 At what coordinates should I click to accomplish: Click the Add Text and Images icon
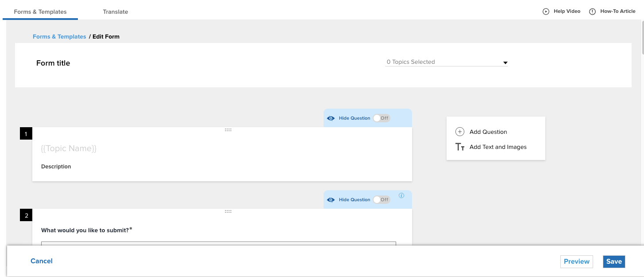point(460,147)
